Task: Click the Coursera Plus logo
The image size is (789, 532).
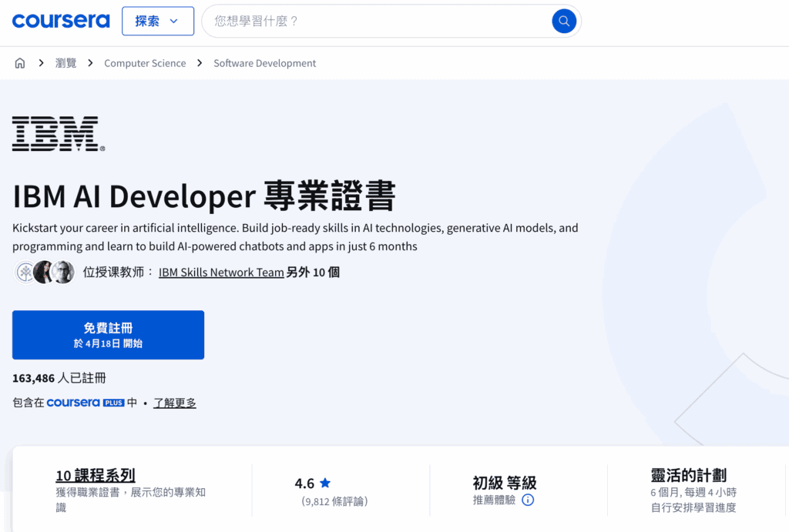Action: 85,402
